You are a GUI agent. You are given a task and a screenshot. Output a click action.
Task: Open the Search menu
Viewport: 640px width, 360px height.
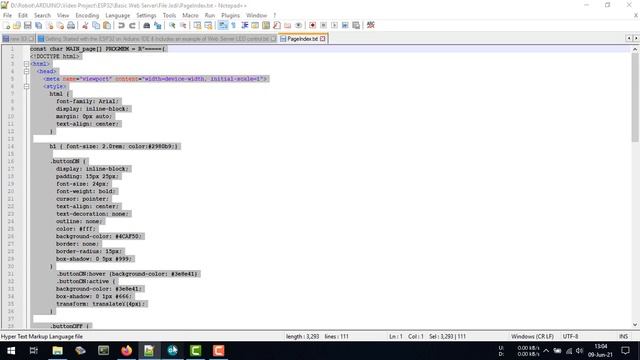click(42, 16)
